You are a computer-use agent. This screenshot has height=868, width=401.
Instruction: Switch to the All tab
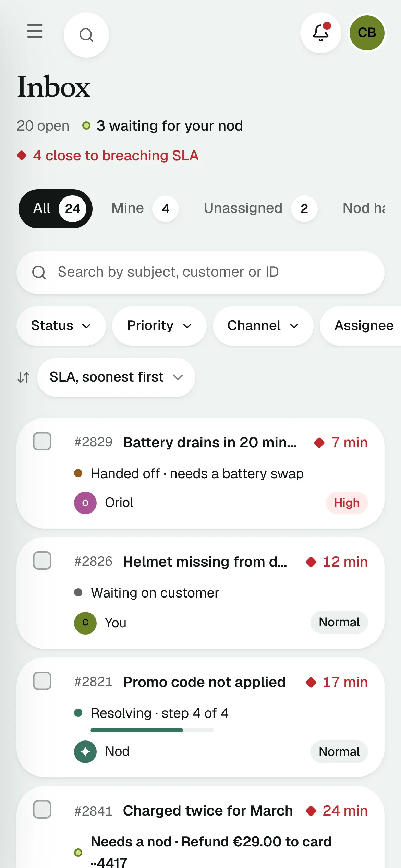tap(56, 208)
